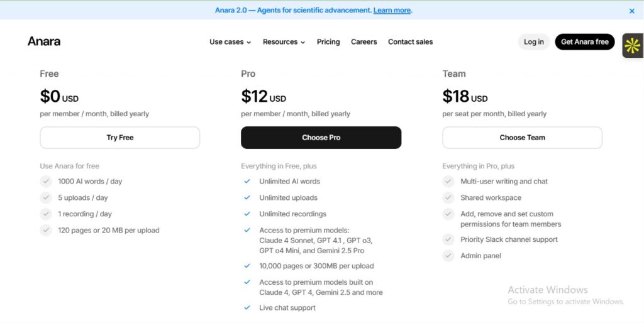The image size is (644, 323).
Task: Click '1000 AI words / day' text
Action: pos(90,182)
